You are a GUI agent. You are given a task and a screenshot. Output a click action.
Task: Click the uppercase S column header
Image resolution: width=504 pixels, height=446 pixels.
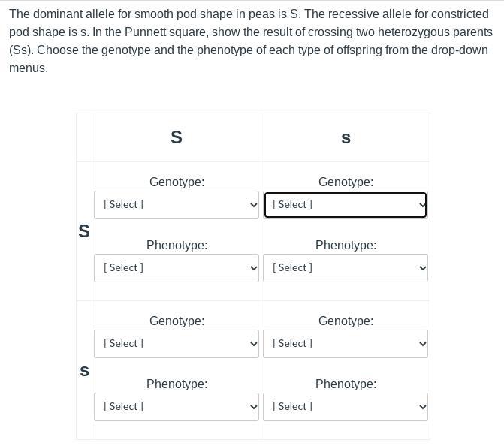[x=177, y=137]
